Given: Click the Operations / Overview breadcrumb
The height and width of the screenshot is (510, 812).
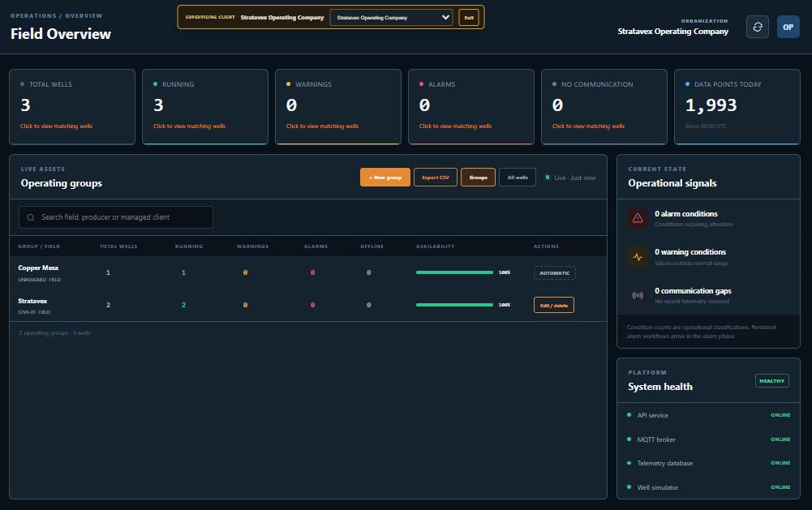Looking at the screenshot, I should [x=57, y=16].
